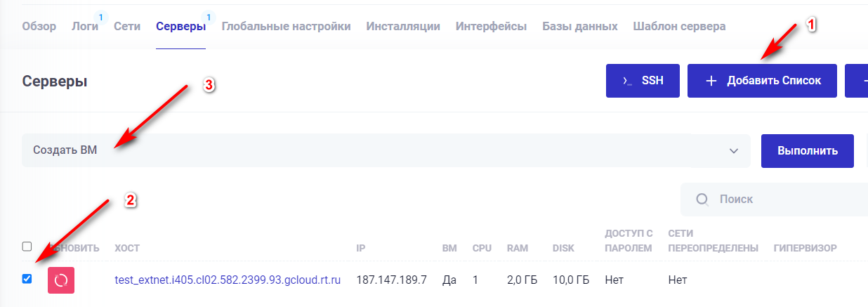
Task: Click the Добавить Список button
Action: tap(763, 81)
